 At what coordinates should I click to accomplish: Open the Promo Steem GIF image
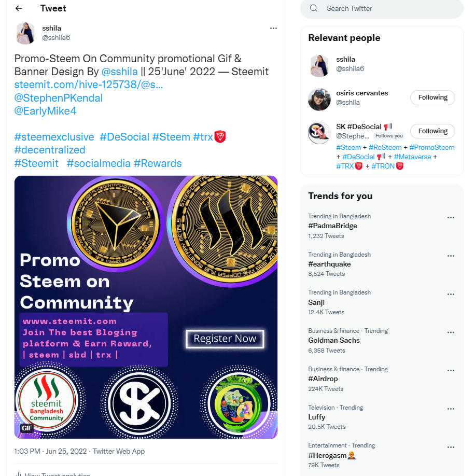pos(146,307)
